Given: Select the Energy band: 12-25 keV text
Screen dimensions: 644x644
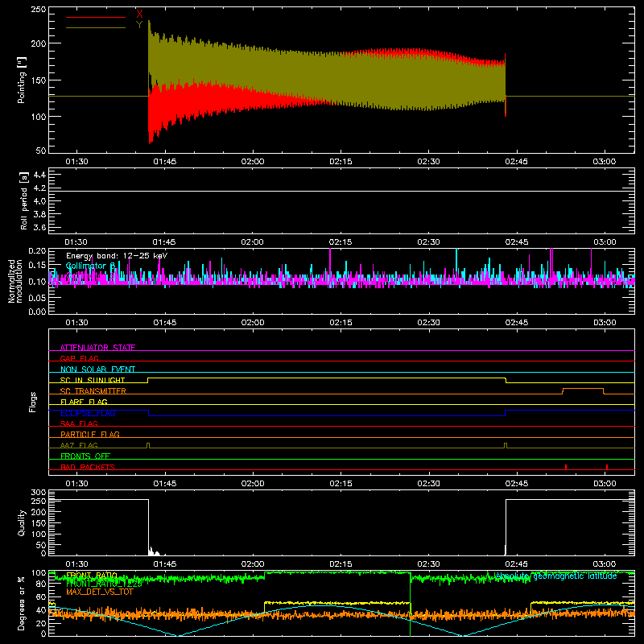Looking at the screenshot, I should pos(117,256).
